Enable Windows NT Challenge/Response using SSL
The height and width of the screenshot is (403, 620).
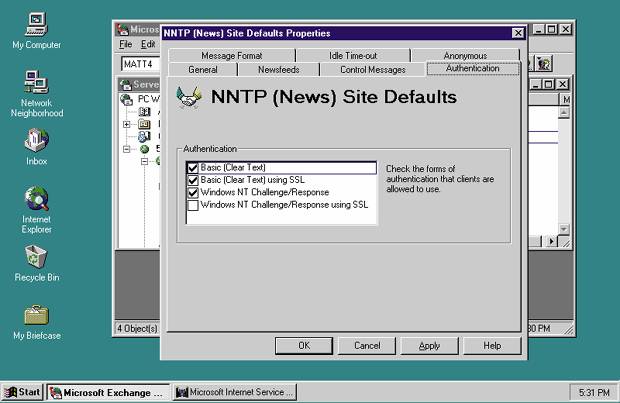point(193,205)
